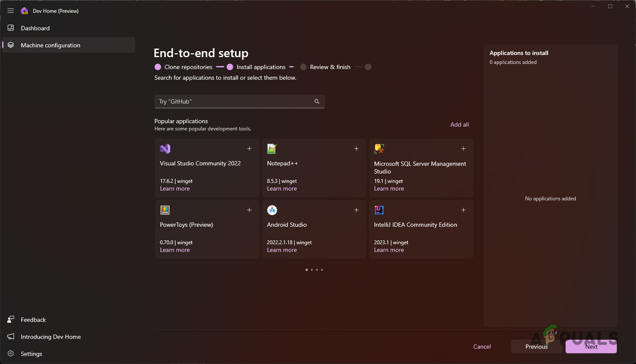
Task: Select Machine configuration in the sidebar
Action: point(50,45)
